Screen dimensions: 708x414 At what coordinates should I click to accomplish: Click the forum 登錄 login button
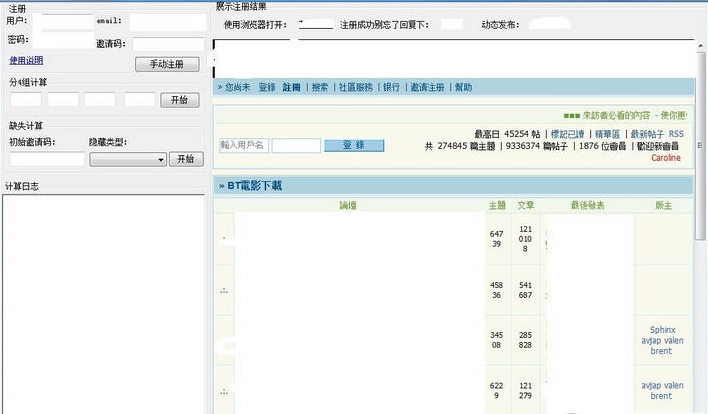click(x=353, y=145)
